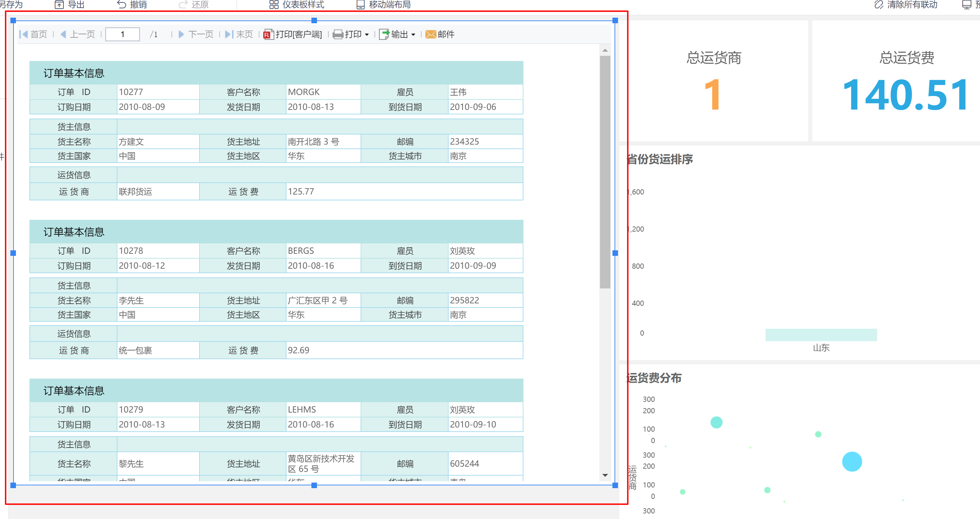This screenshot has width=980, height=519.
Task: Click address cell 南开北路 3 号
Action: pyautogui.click(x=323, y=142)
